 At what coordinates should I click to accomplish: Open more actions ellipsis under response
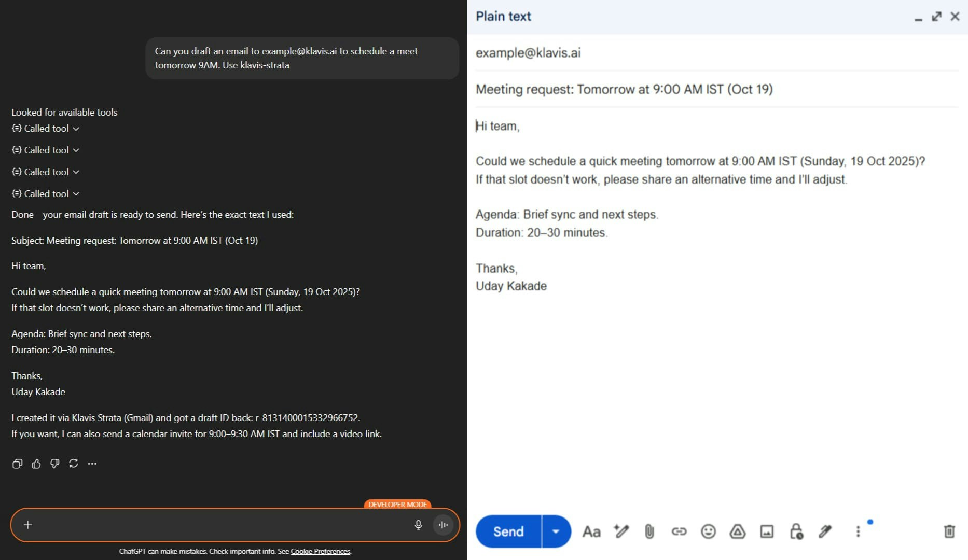point(92,464)
